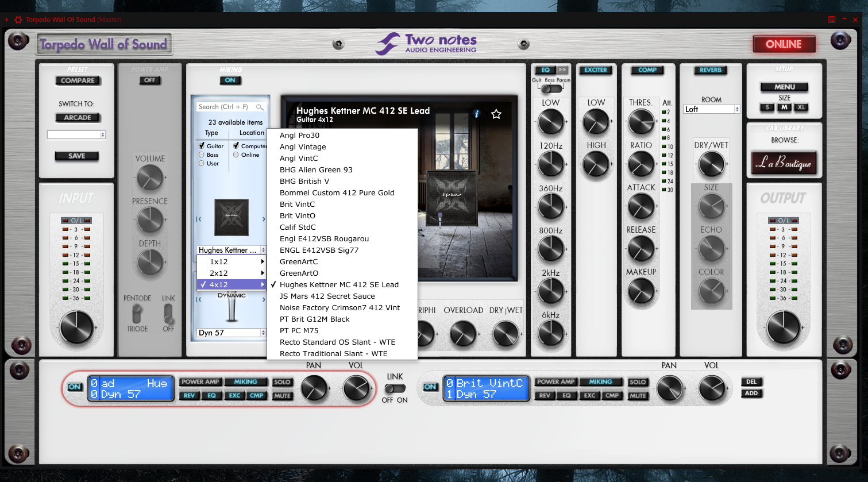Adjust the exciter HIGH knob
The height and width of the screenshot is (482, 868).
[596, 164]
